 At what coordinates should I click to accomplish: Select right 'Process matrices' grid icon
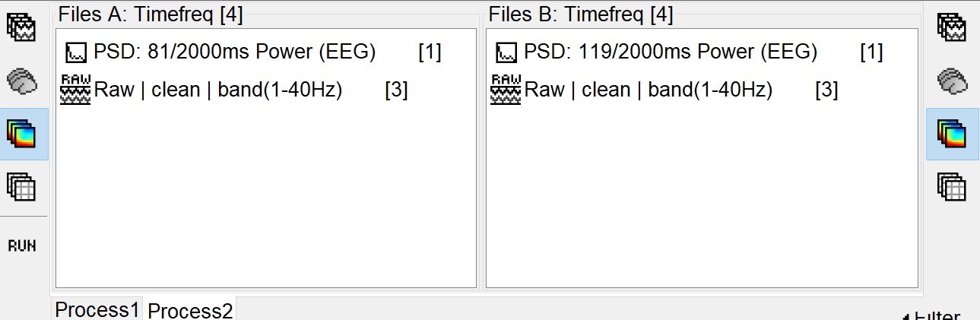point(951,186)
